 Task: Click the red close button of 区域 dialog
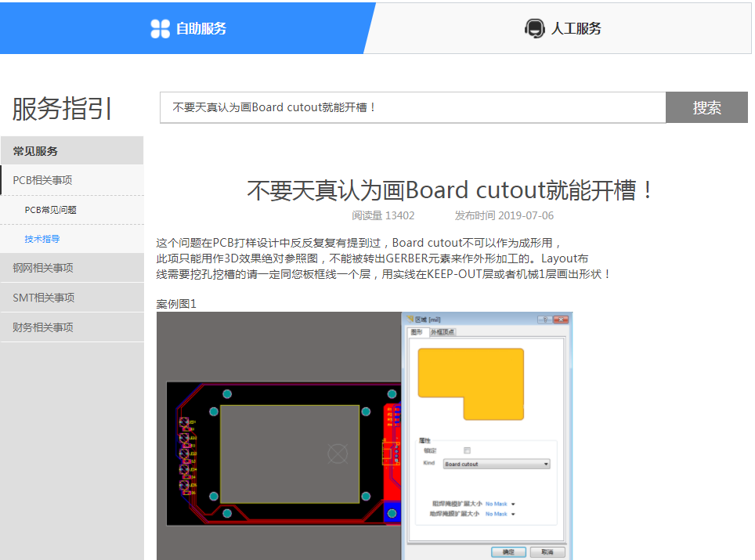560,320
